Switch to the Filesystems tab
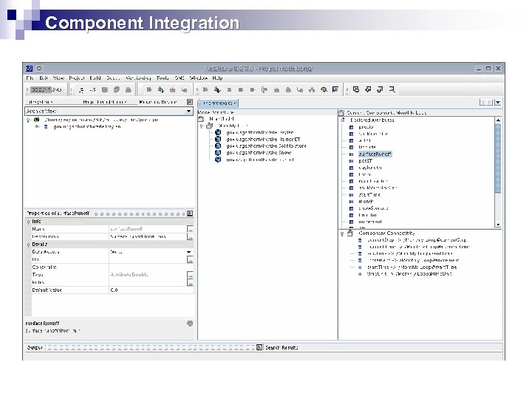 41,102
